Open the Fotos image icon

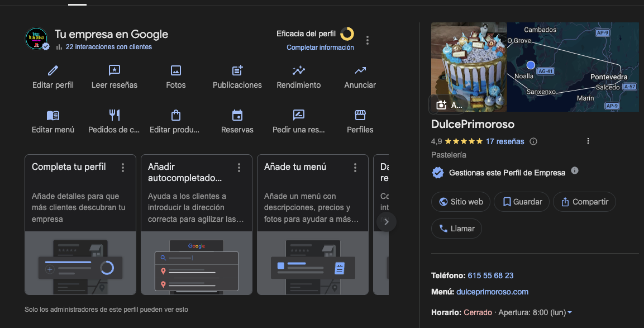pos(176,70)
